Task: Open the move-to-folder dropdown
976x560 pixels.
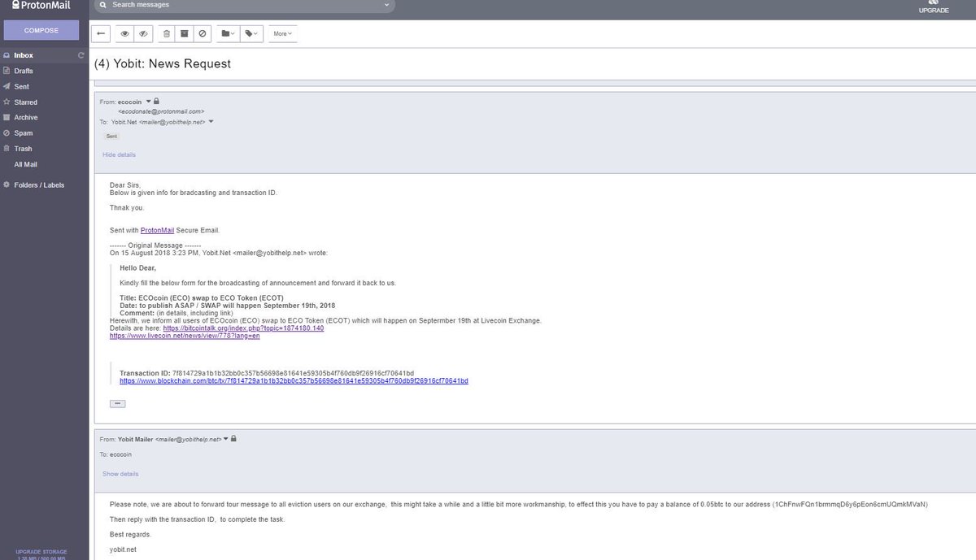Action: coord(229,33)
